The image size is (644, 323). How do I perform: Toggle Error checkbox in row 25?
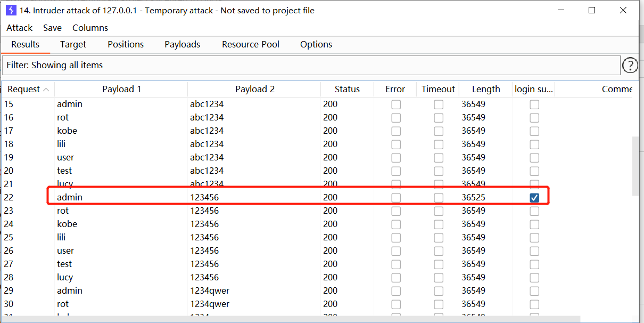pyautogui.click(x=396, y=238)
